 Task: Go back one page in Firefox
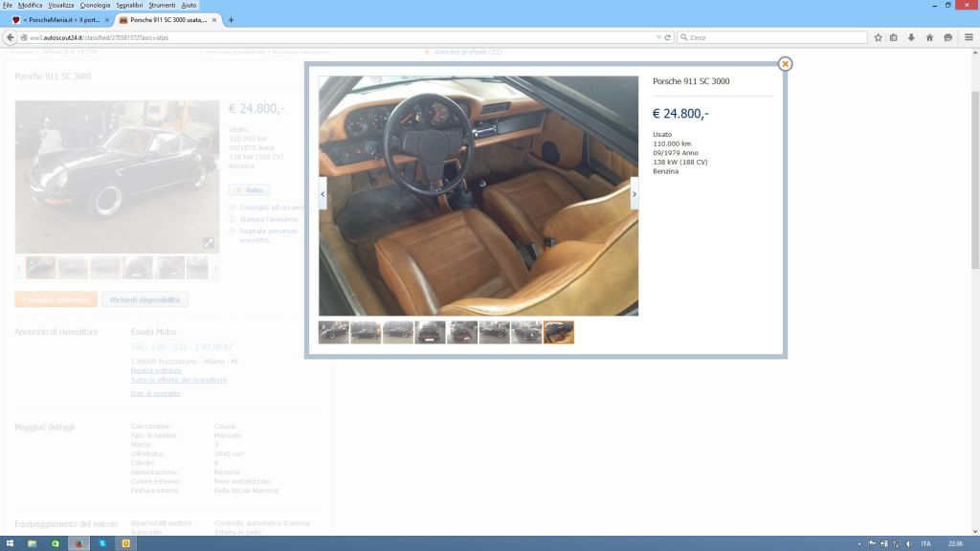point(10,37)
